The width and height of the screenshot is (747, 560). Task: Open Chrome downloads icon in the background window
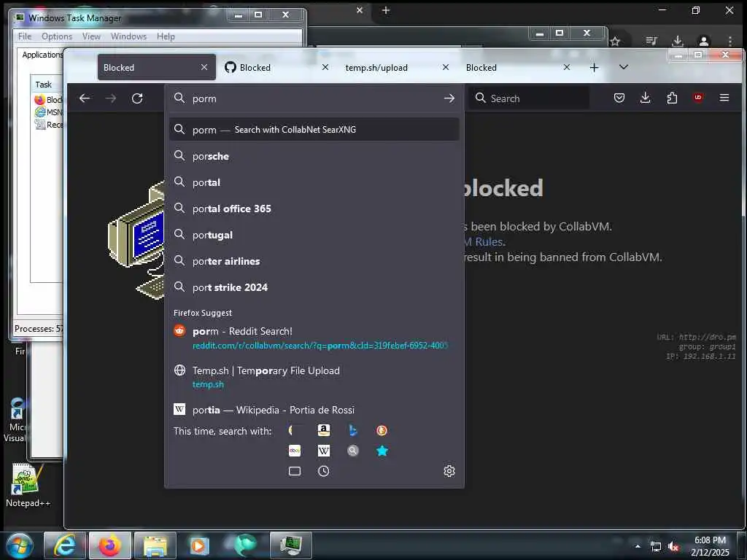[x=678, y=42]
